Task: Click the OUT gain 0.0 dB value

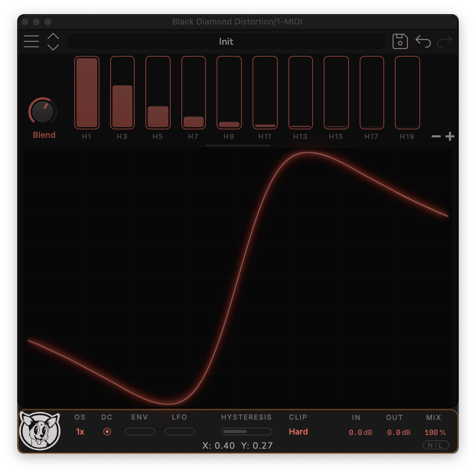Action: coord(399,433)
